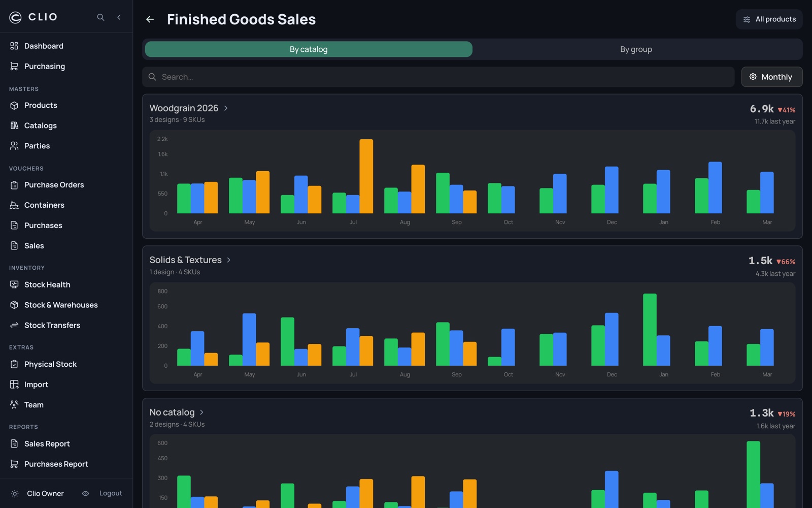Click the Containers ship icon
Image resolution: width=812 pixels, height=508 pixels.
coord(14,205)
